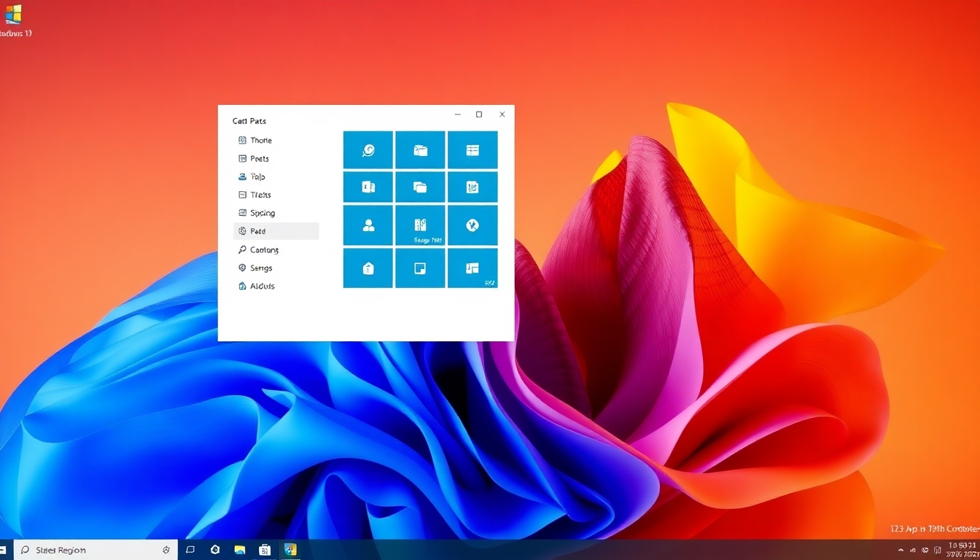
Task: Open the home upload tile
Action: [x=368, y=268]
